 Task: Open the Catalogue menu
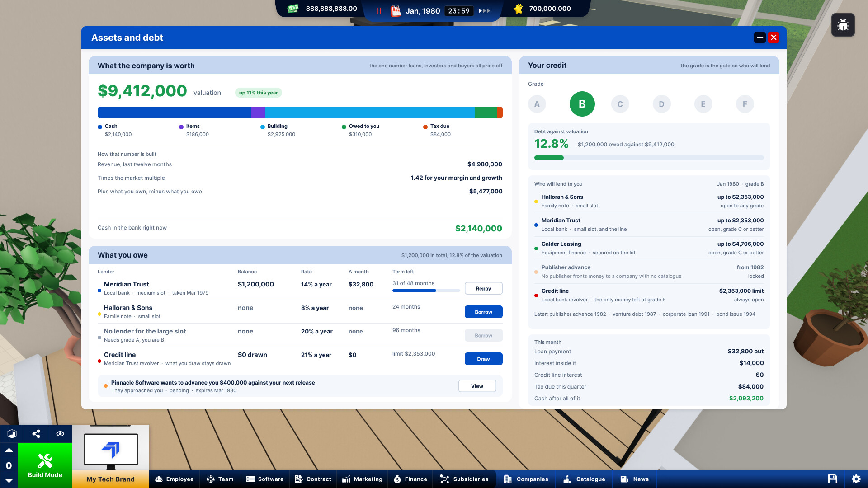point(584,479)
